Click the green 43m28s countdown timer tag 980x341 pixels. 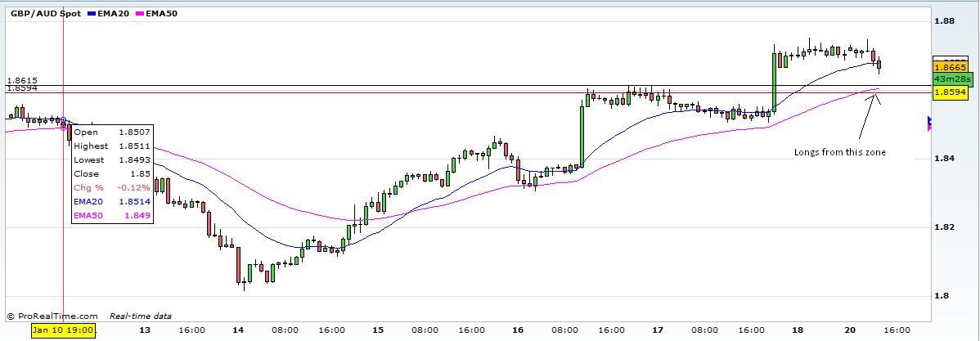tap(951, 79)
